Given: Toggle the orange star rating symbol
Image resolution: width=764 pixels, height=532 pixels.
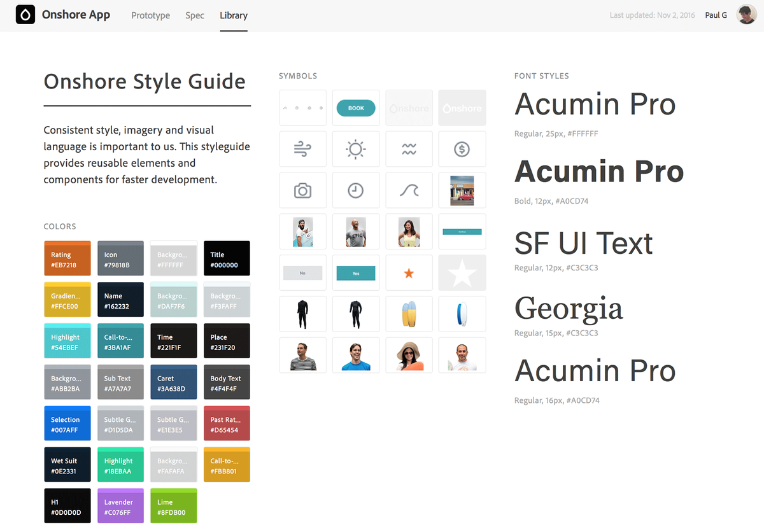Looking at the screenshot, I should pyautogui.click(x=409, y=272).
